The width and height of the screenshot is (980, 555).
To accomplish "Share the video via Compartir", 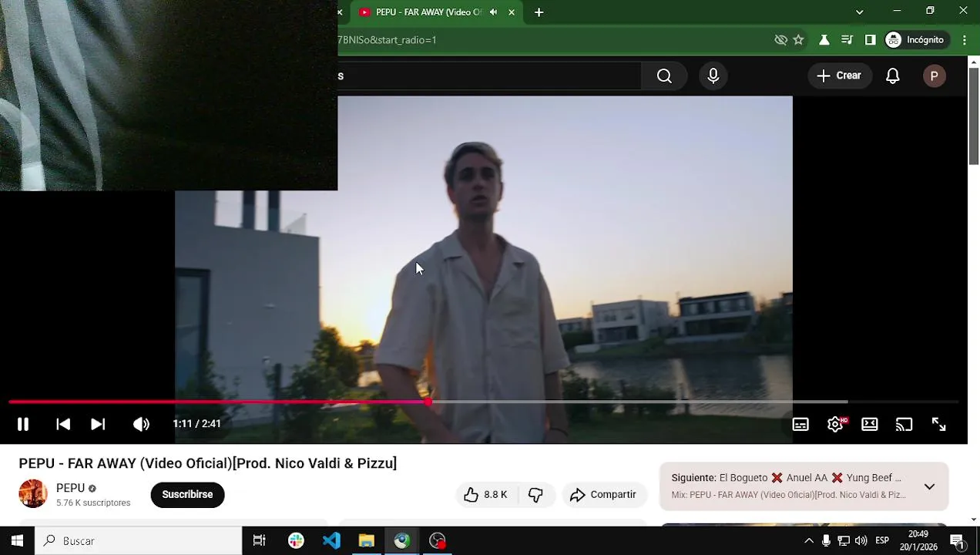I will pyautogui.click(x=604, y=495).
